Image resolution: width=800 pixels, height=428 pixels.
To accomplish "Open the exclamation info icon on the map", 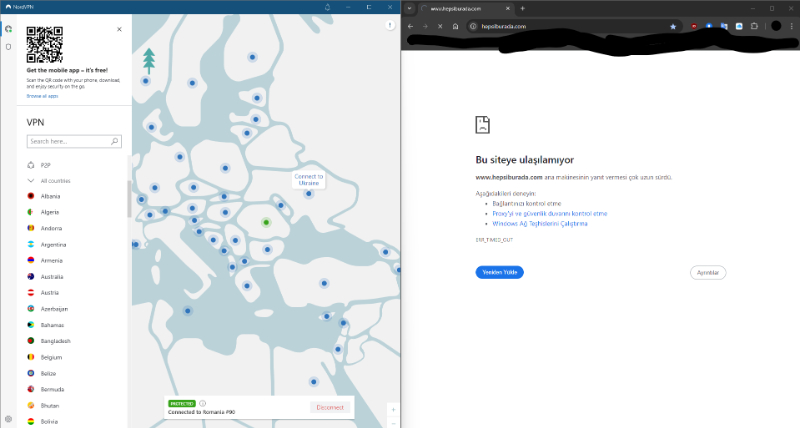I will [x=390, y=25].
